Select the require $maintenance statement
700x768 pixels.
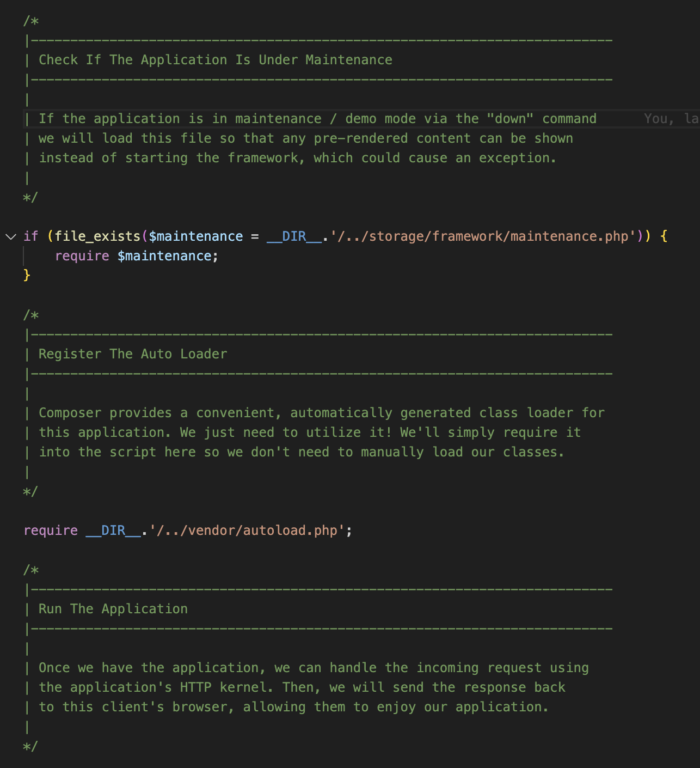137,256
